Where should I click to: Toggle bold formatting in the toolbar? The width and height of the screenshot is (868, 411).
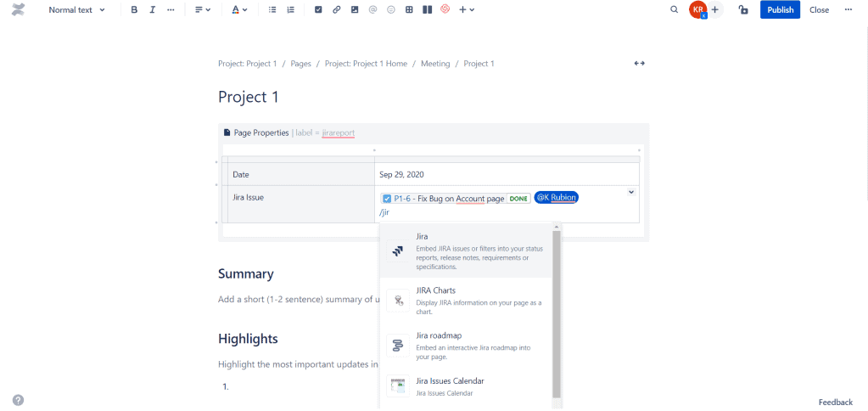134,10
